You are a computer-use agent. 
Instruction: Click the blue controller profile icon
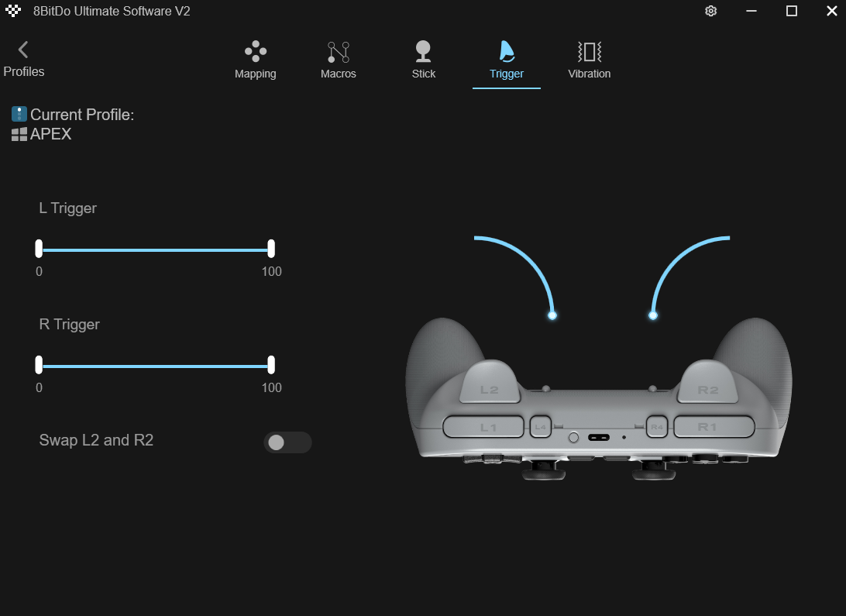(19, 114)
